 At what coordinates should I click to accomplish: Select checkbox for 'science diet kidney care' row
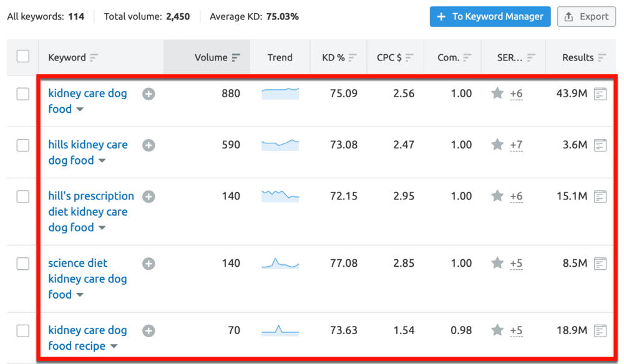(23, 264)
